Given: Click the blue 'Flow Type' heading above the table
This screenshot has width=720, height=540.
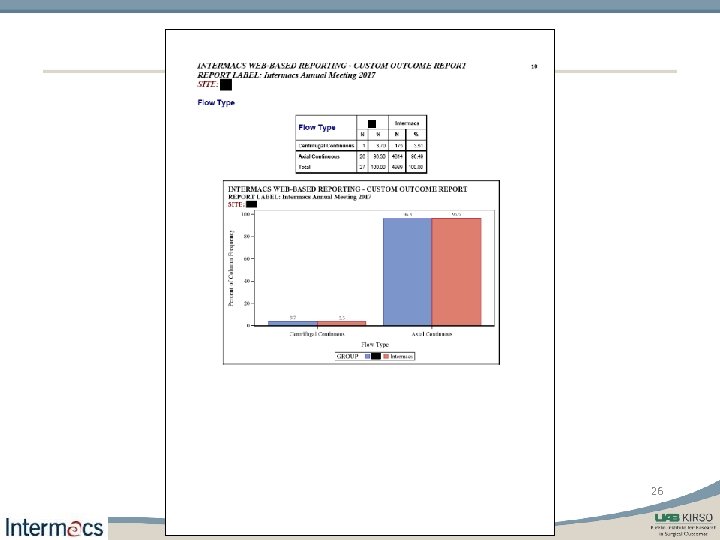Looking at the screenshot, I should tap(216, 102).
